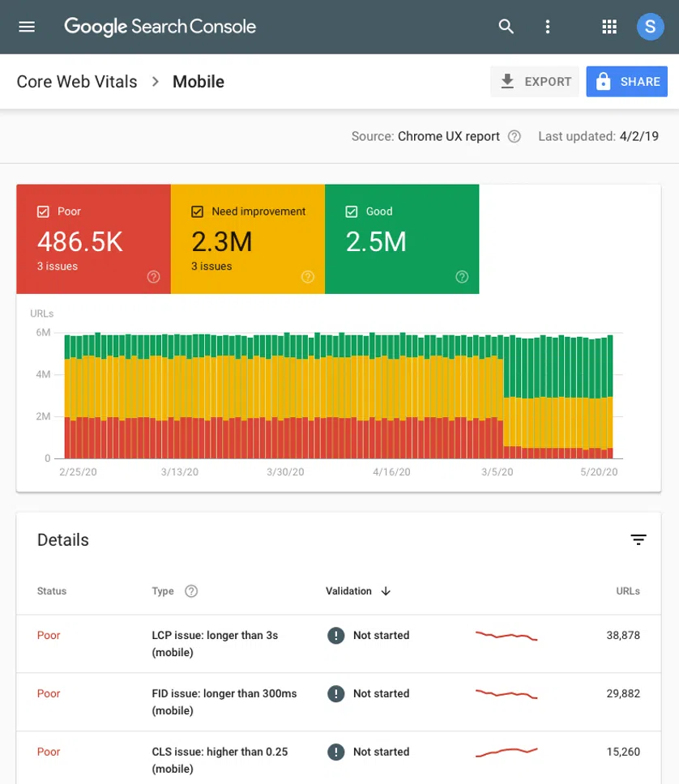Change sort order with the Validation arrow
The image size is (679, 784).
point(386,591)
